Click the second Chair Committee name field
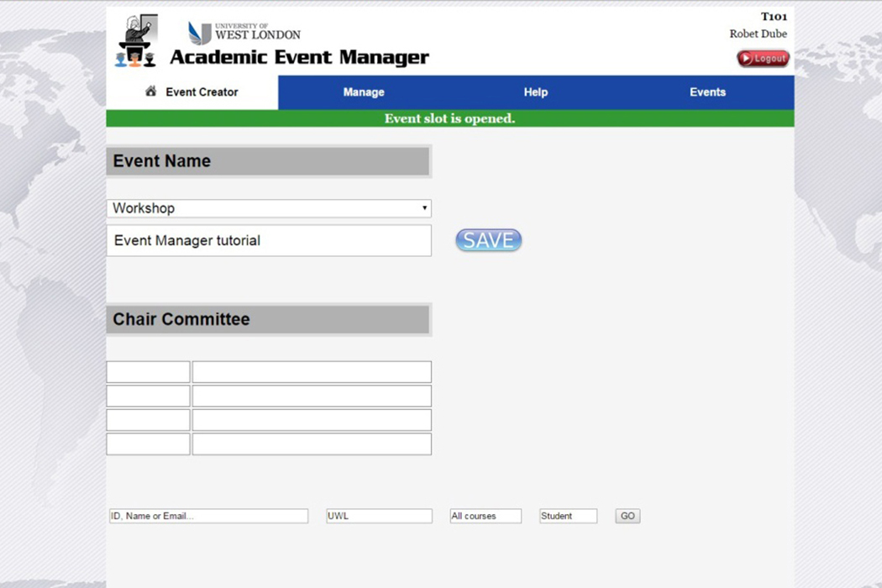Viewport: 882px width, 588px height. point(312,396)
